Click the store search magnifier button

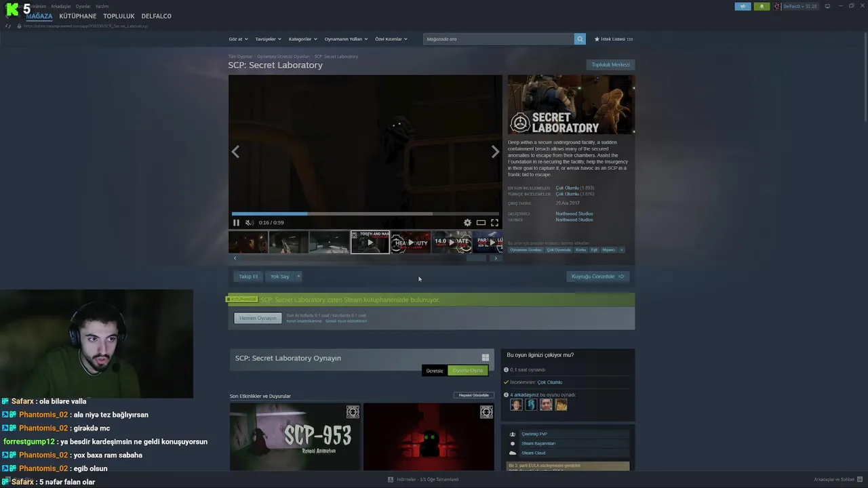(580, 39)
